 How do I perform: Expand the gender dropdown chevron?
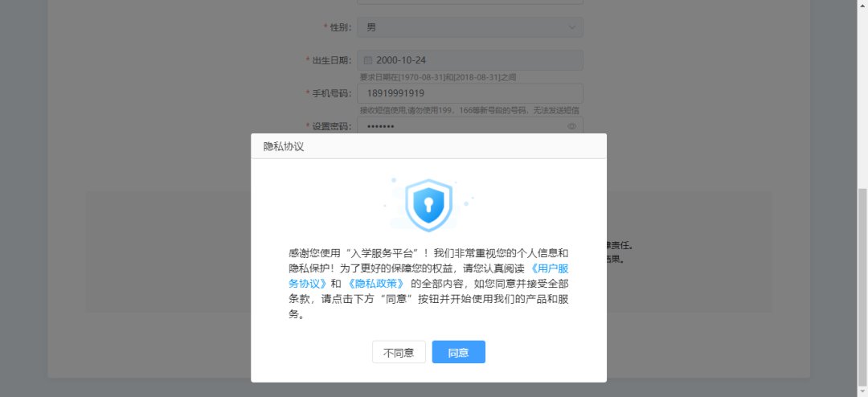pyautogui.click(x=572, y=27)
